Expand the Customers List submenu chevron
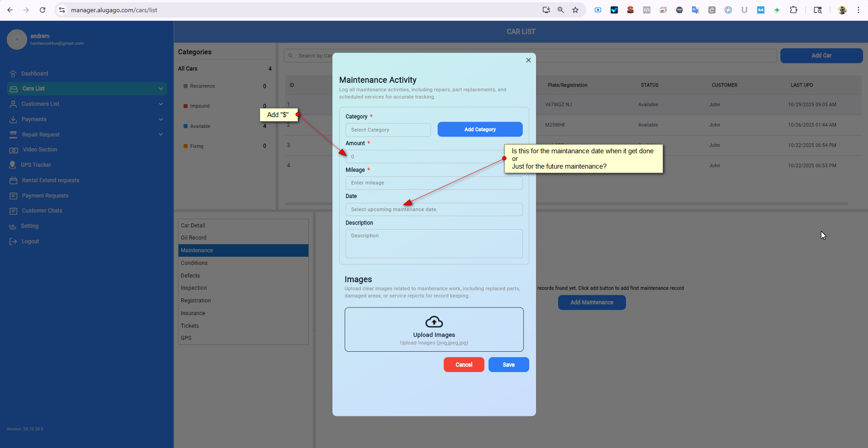868x448 pixels. (x=161, y=104)
